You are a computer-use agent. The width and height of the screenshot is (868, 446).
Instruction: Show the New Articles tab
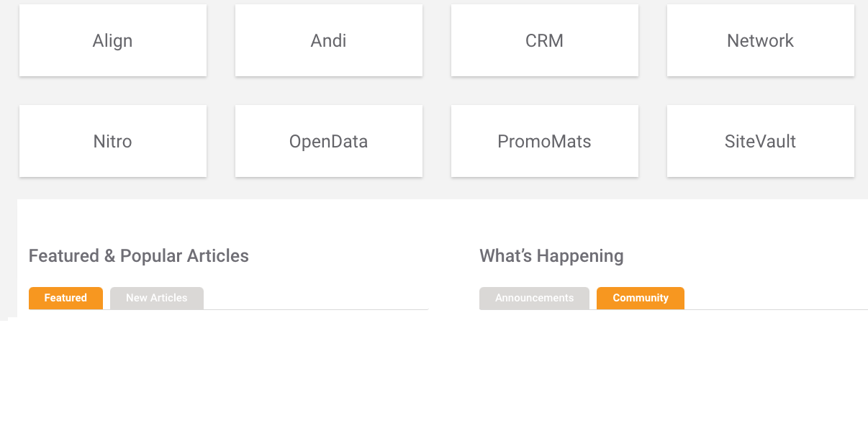click(x=157, y=298)
